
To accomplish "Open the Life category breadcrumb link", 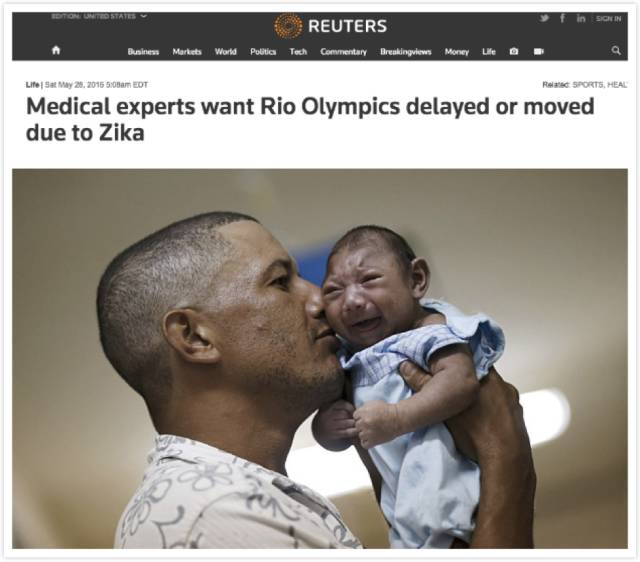I will (33, 85).
